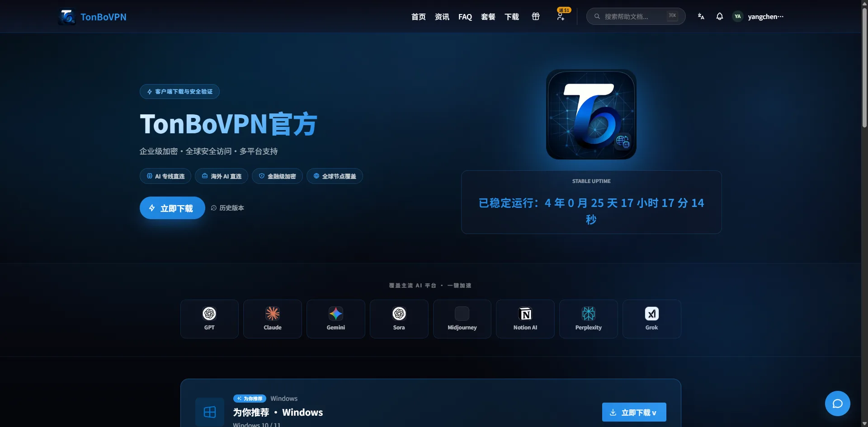Image resolution: width=868 pixels, height=427 pixels.
Task: Open the 套餐 navigation item
Action: [488, 17]
